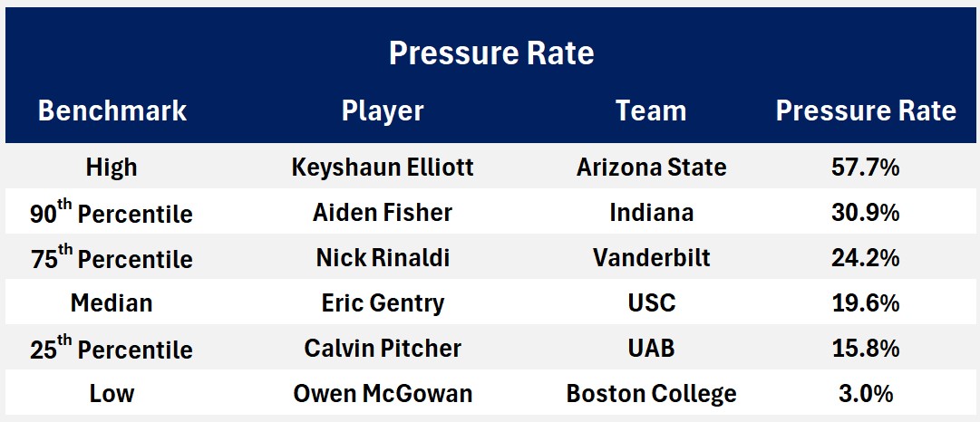Select the Arizona State team cell
The height and width of the screenshot is (422, 980).
(651, 168)
